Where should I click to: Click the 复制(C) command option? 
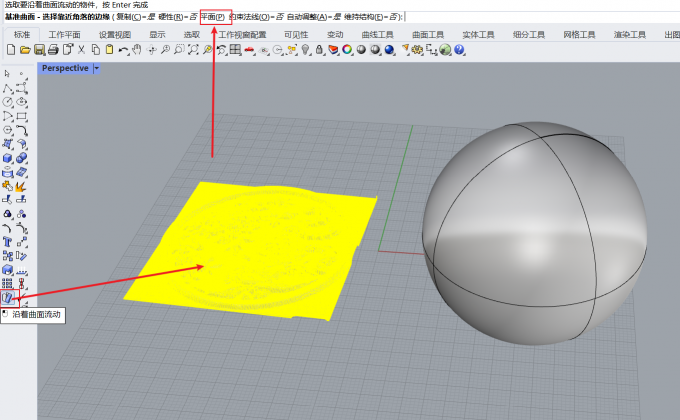128,17
